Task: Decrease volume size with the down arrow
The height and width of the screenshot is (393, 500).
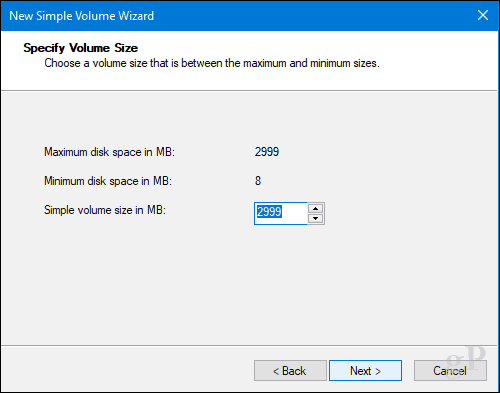Action: coord(315,219)
